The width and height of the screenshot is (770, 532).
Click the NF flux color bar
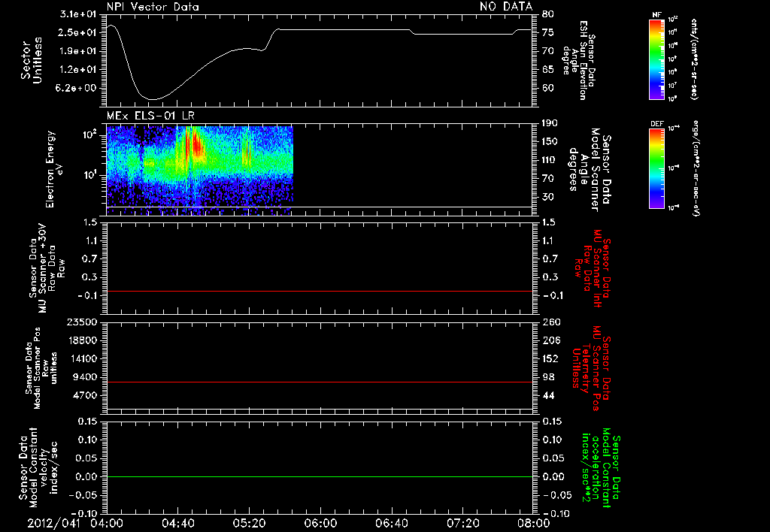point(657,59)
